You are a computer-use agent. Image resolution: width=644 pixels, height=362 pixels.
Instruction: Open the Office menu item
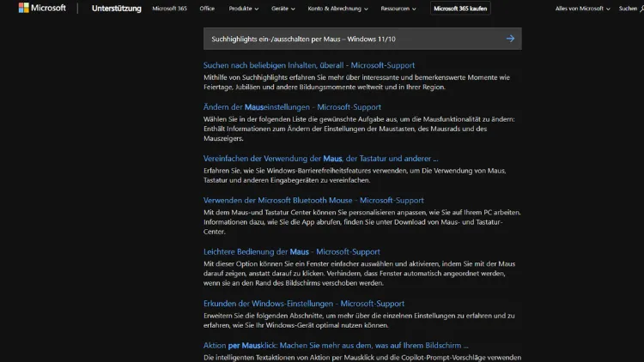(207, 9)
